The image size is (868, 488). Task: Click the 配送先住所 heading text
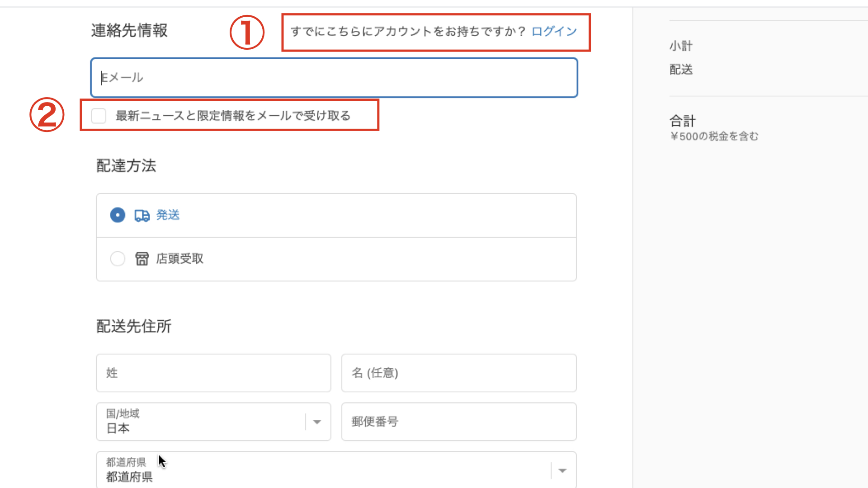[134, 326]
